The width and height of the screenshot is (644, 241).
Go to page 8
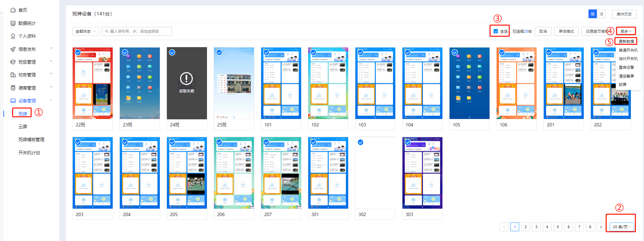[590, 227]
